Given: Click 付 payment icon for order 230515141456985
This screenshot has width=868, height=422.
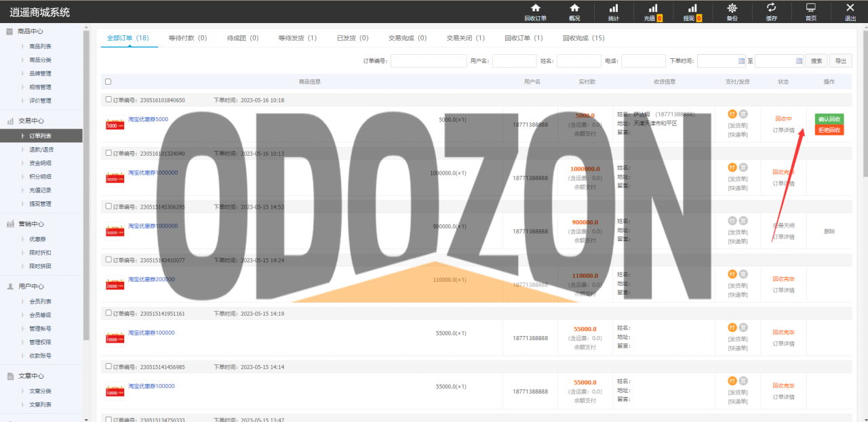Looking at the screenshot, I should coord(732,381).
